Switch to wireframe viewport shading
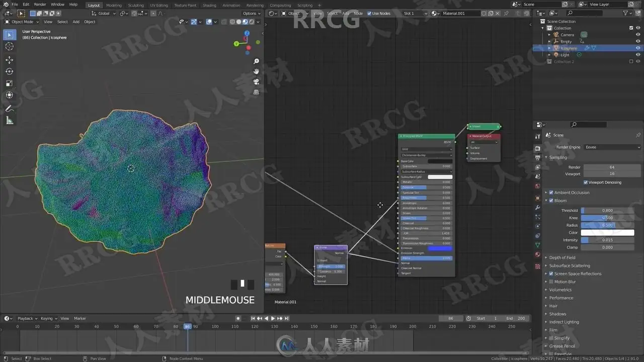 tap(232, 22)
